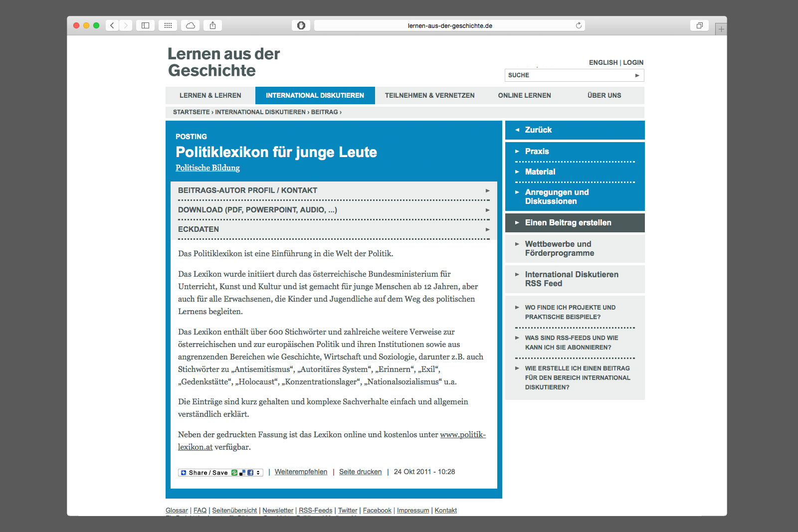Image resolution: width=798 pixels, height=532 pixels.
Task: Click the Safari back arrow button
Action: click(112, 25)
